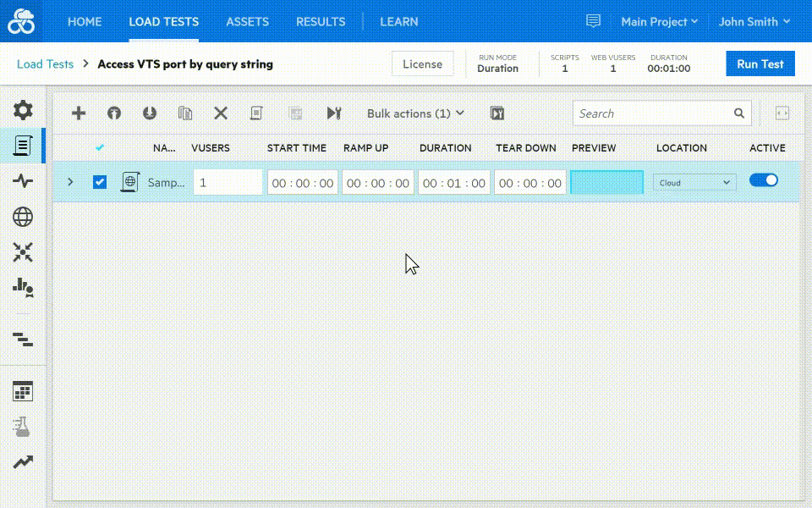Click the Run Test button
Viewport: 812px width, 508px height.
pyautogui.click(x=760, y=63)
